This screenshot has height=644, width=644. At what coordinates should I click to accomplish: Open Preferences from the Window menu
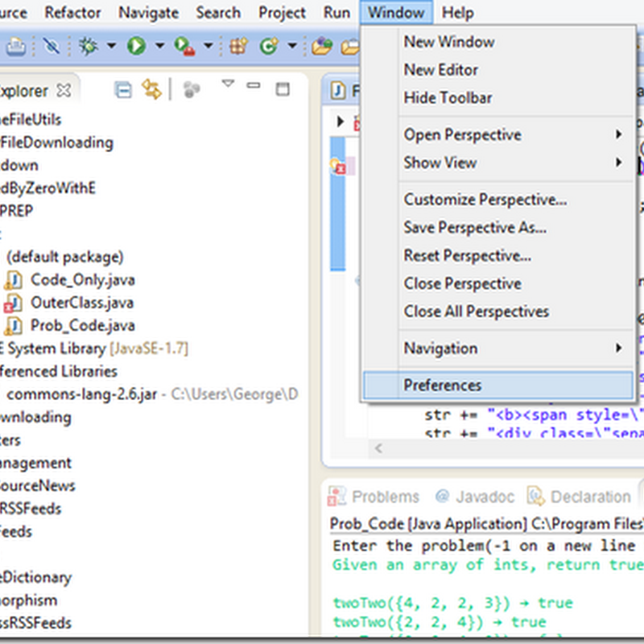pos(497,386)
